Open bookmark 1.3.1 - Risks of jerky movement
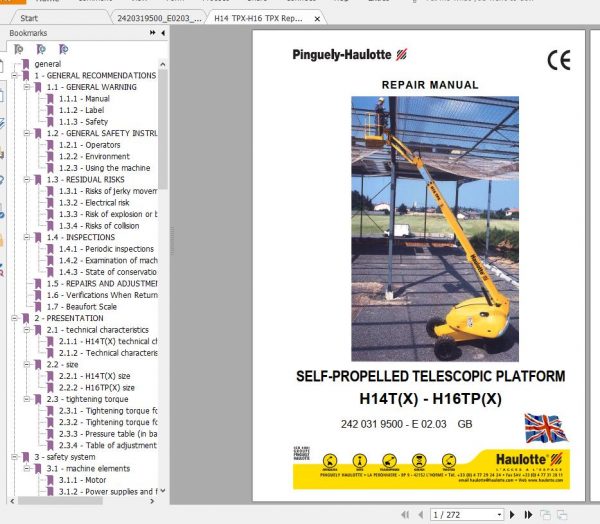 pyautogui.click(x=108, y=191)
